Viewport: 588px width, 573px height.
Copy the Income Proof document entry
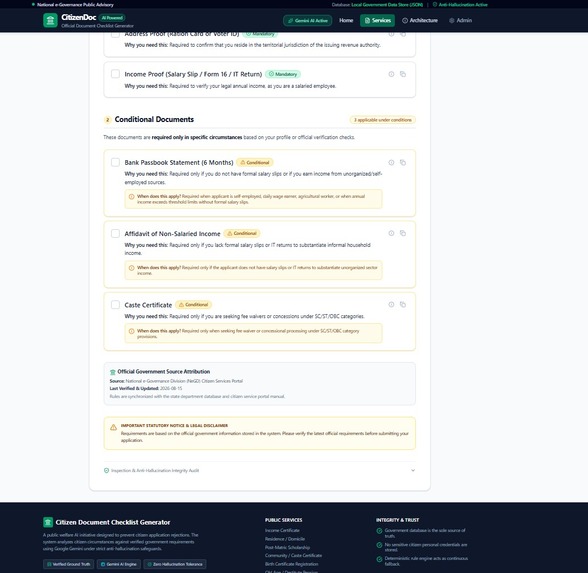(403, 74)
